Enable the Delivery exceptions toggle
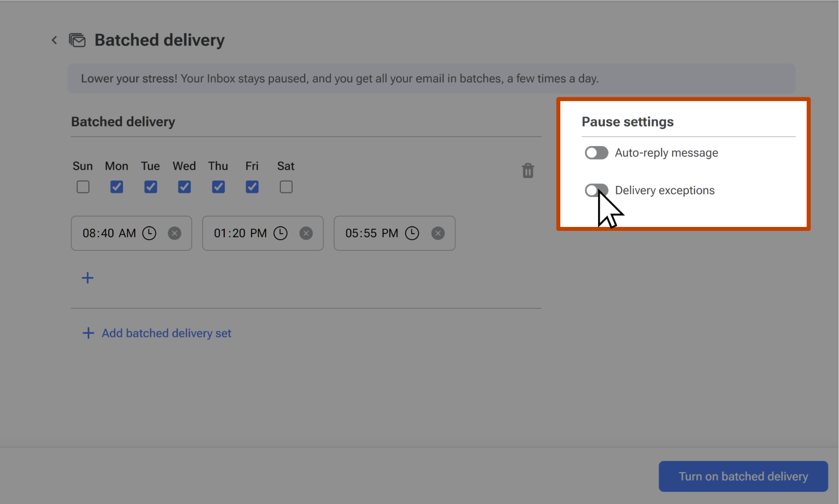839x504 pixels. tap(596, 190)
